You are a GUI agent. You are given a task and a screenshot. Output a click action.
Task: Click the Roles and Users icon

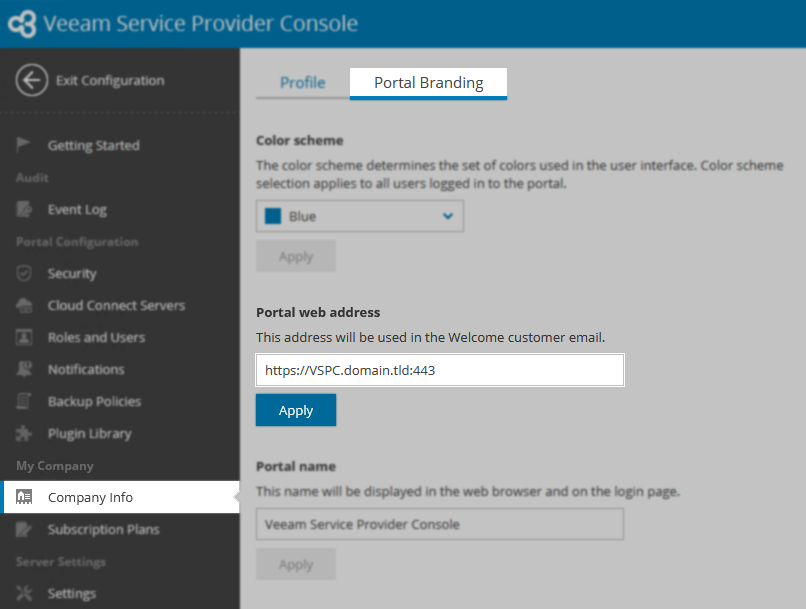coord(24,337)
